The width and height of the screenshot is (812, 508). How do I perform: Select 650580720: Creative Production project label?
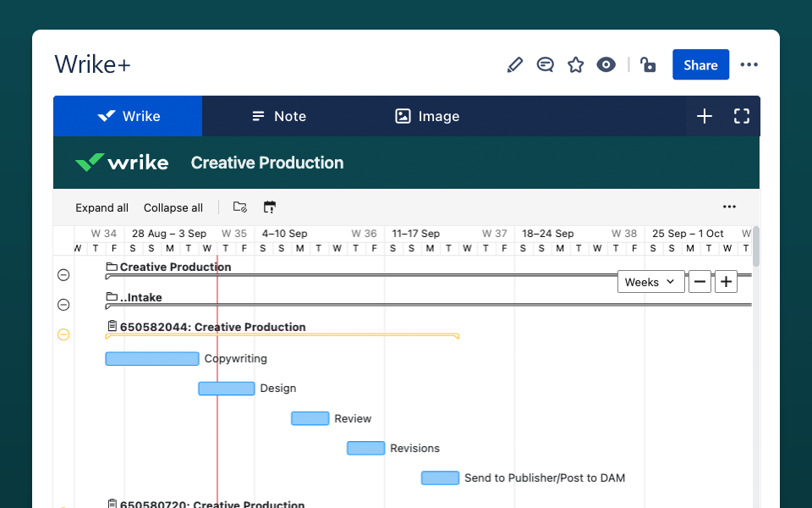pos(212,504)
